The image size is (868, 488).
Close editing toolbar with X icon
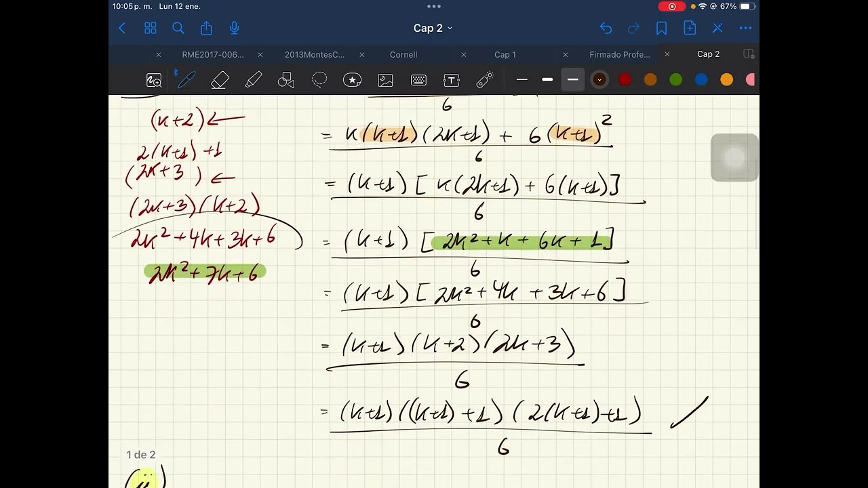(x=717, y=28)
